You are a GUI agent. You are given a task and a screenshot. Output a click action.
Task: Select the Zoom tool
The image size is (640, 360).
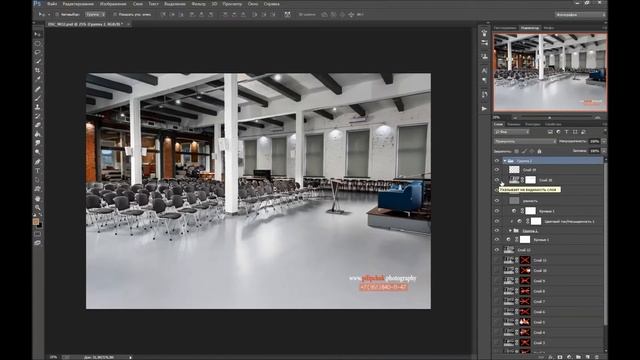click(x=38, y=207)
